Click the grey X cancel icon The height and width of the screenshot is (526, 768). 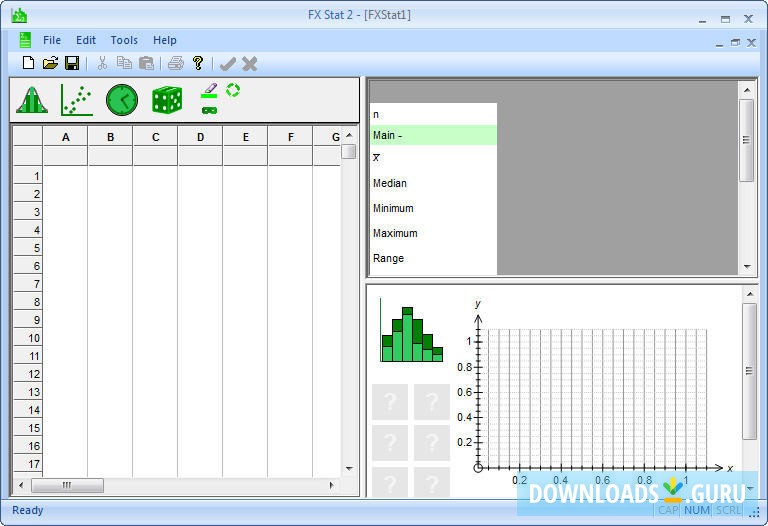pos(250,64)
